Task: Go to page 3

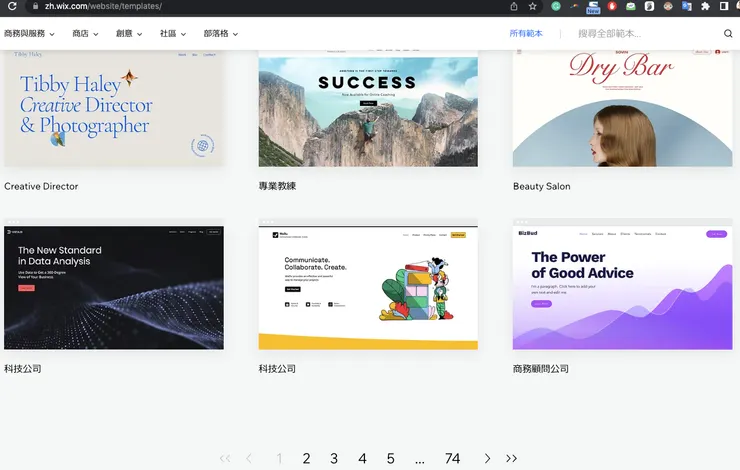Action: 334,458
